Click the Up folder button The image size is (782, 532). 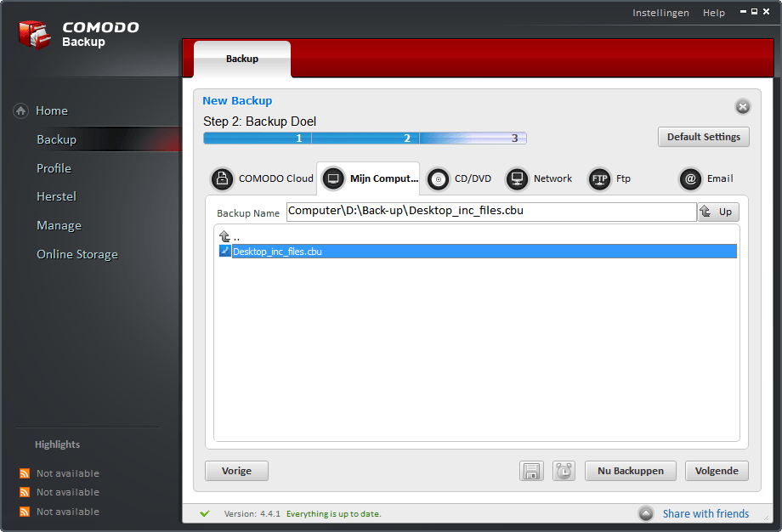(x=718, y=212)
